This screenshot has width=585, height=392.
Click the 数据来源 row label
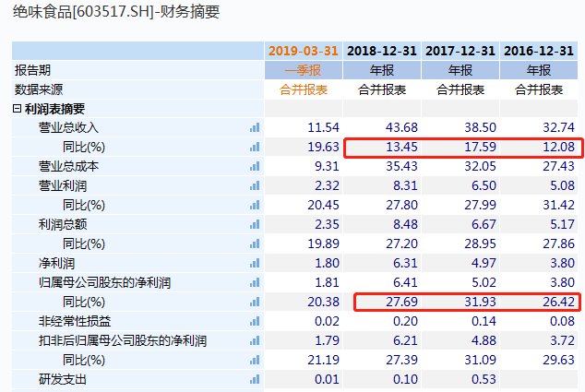(x=39, y=89)
